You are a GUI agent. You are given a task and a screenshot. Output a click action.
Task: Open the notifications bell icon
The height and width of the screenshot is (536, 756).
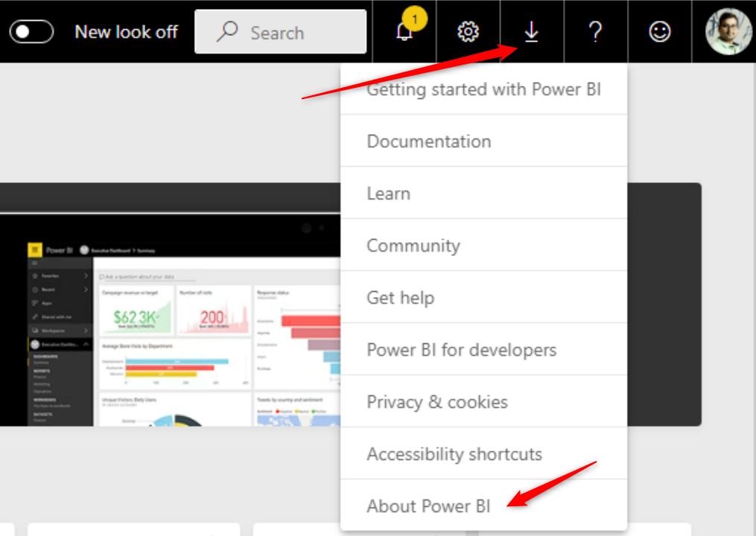(x=404, y=33)
